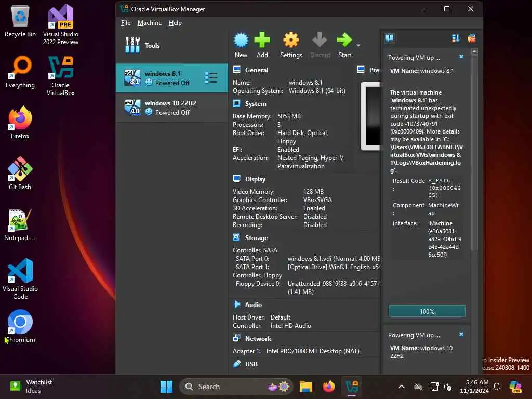The width and height of the screenshot is (532, 399).
Task: Click Intel PRO/1000 MT Desktop (NAT) text
Action: pos(313,351)
